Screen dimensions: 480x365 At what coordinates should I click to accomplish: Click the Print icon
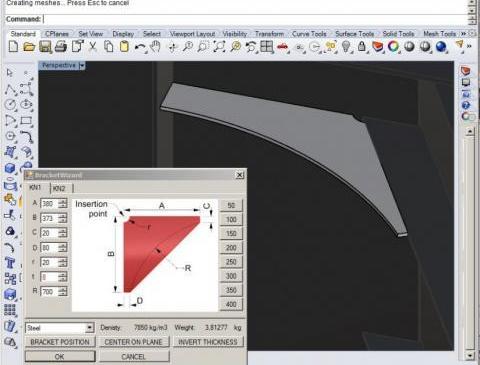point(61,46)
